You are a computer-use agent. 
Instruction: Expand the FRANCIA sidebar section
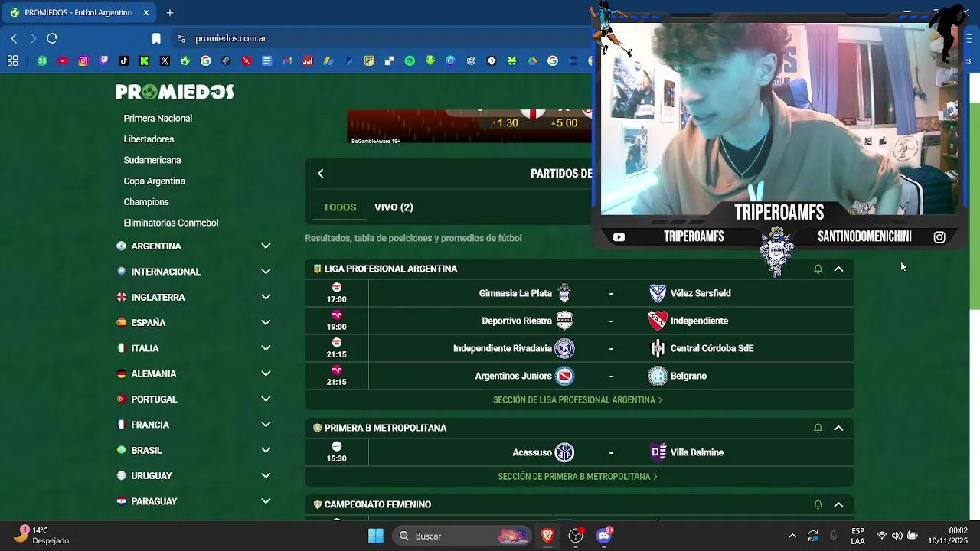point(266,425)
